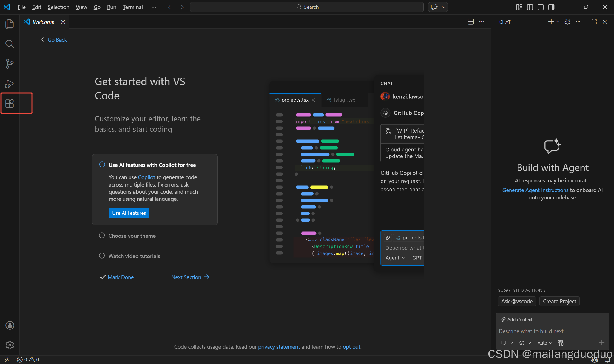Maximize the chat panel
Viewport: 614px width, 364px height.
click(594, 22)
